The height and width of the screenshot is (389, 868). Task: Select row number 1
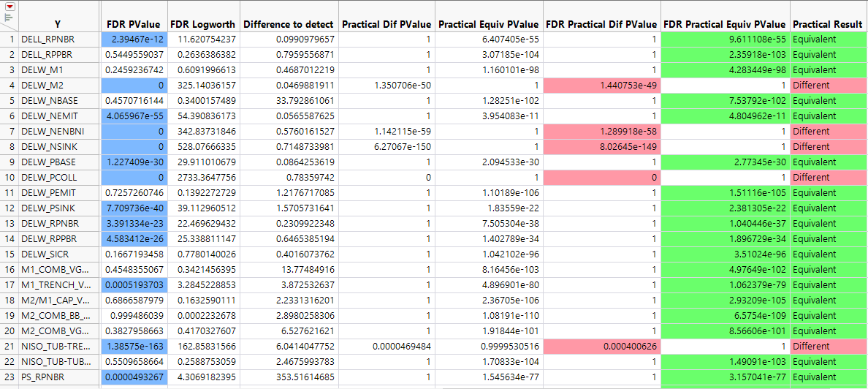pyautogui.click(x=9, y=39)
